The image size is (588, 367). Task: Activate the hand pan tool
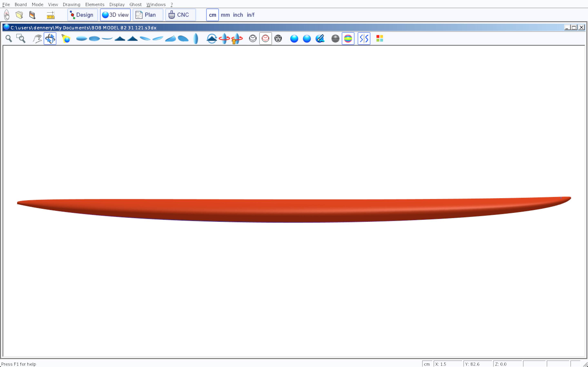(x=37, y=39)
